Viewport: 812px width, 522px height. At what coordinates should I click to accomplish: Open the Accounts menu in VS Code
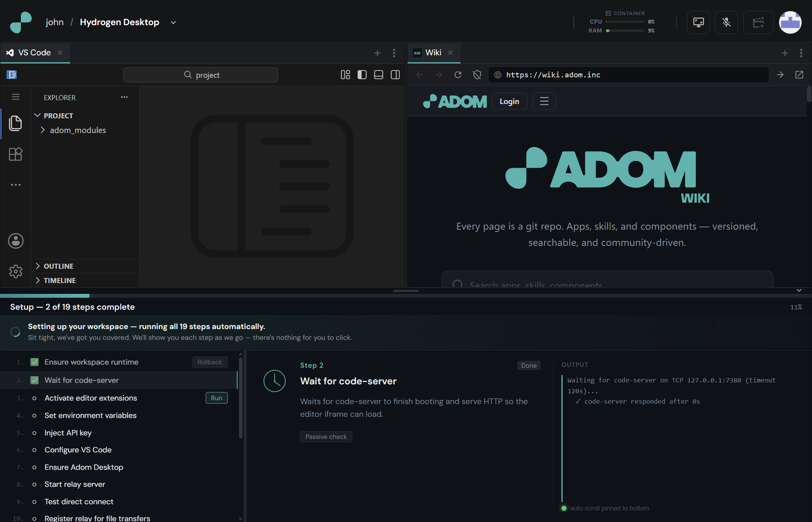[16, 241]
